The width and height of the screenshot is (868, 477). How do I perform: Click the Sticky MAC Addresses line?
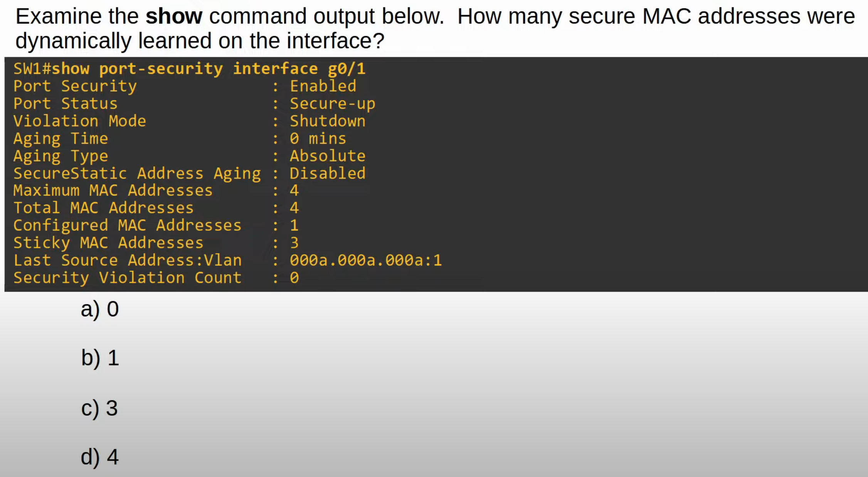156,243
